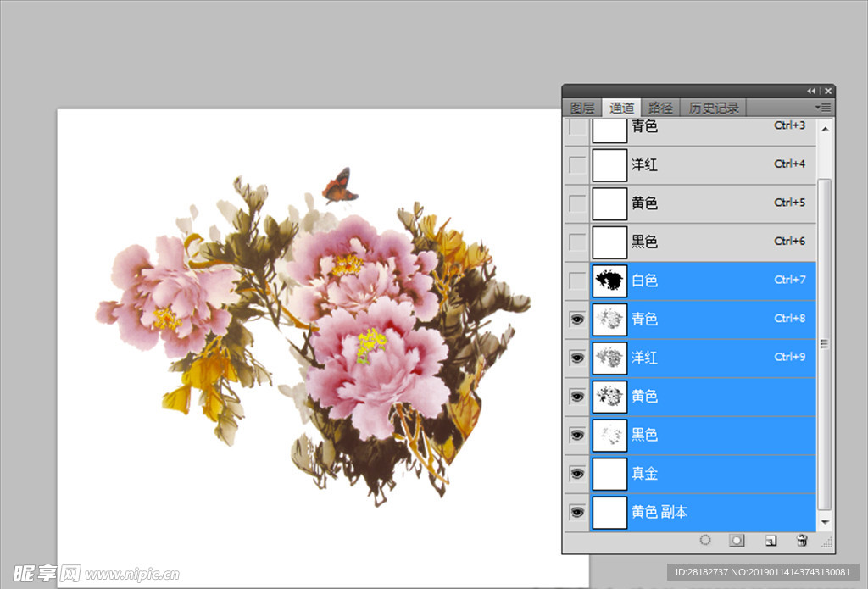Click save selection as channel icon

point(737,541)
